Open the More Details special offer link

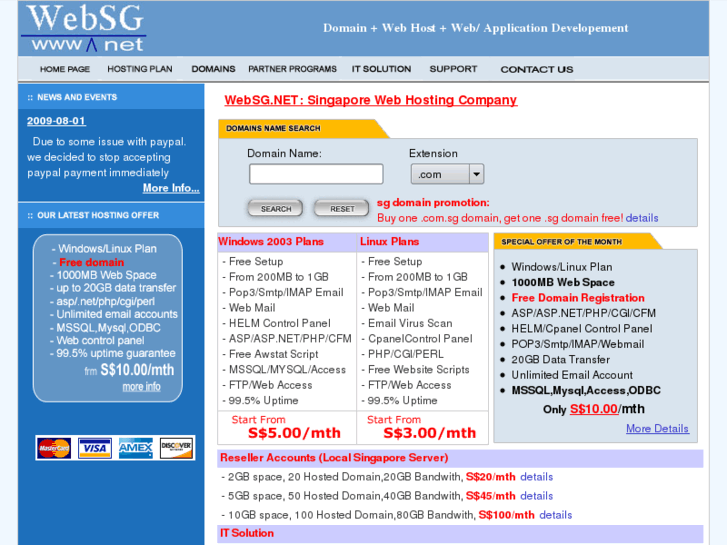pyautogui.click(x=657, y=429)
